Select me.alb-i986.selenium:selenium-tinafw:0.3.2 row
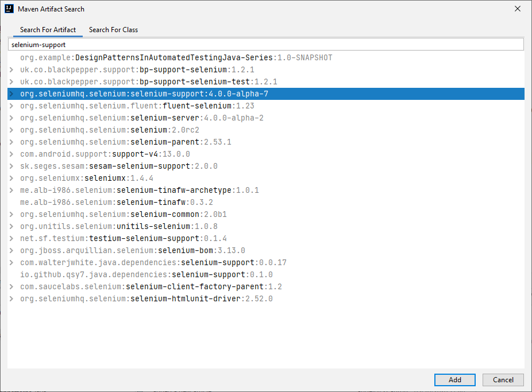Screen dimensions: 532x392 (x=266, y=202)
